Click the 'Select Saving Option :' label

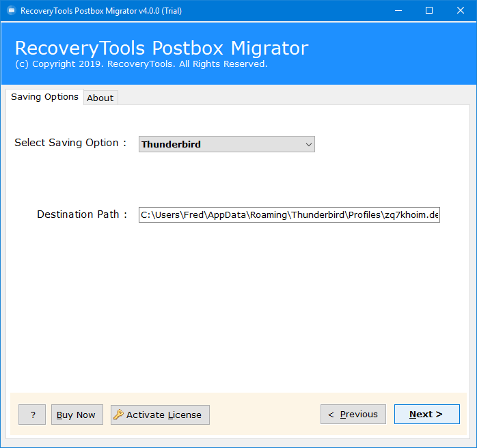coord(70,143)
